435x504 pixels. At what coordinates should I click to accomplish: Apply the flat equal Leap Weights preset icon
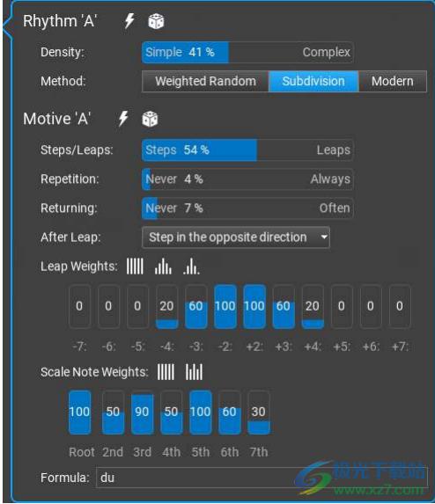pyautogui.click(x=135, y=267)
